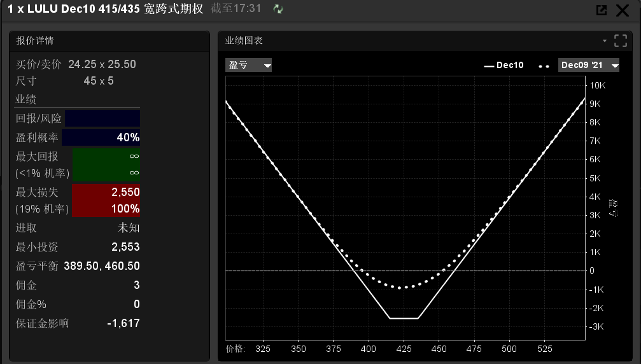Pop out window with detach icon
Screen dimensions: 641x364
[602, 10]
